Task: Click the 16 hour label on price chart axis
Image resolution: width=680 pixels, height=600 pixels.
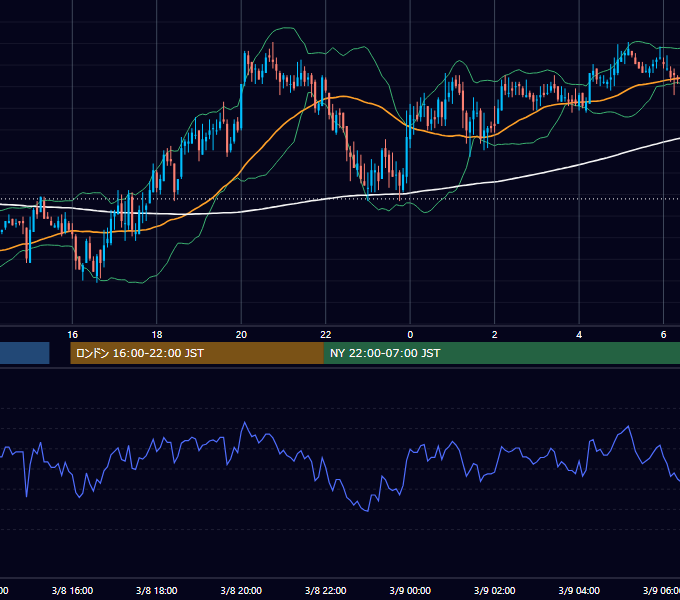Action: point(72,335)
